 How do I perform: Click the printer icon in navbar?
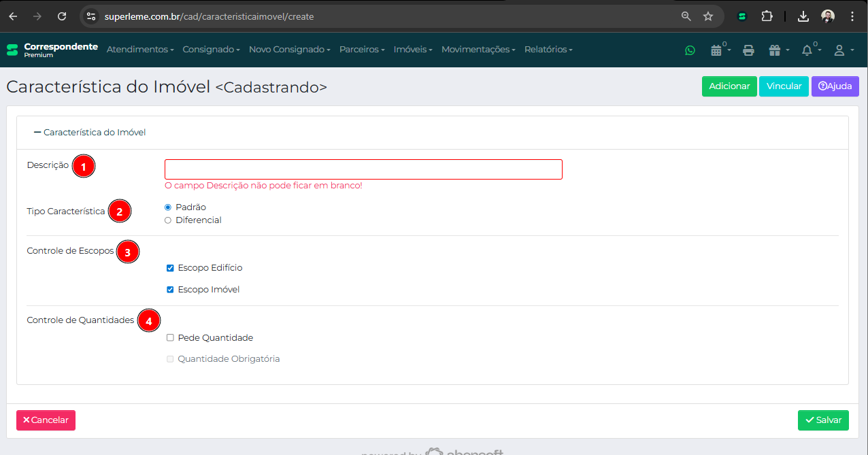tap(748, 50)
